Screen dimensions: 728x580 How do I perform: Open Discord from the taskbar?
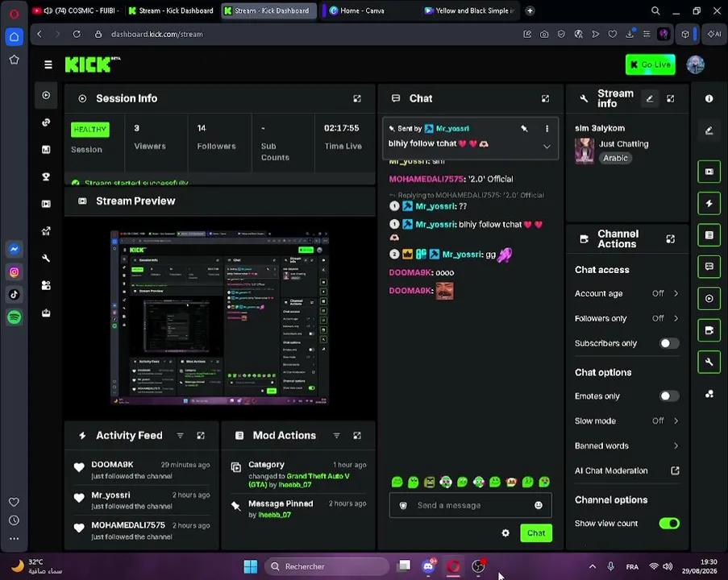[429, 566]
